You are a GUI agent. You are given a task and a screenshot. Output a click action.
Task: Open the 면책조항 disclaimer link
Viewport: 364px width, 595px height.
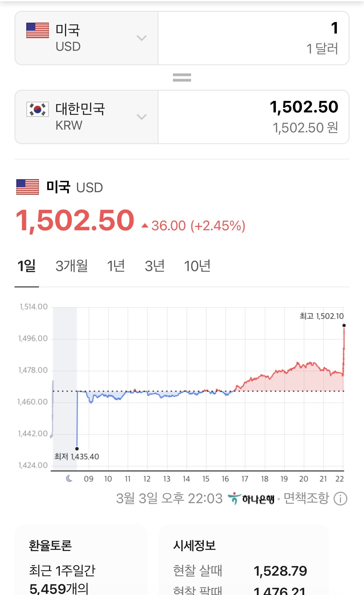coord(306,499)
